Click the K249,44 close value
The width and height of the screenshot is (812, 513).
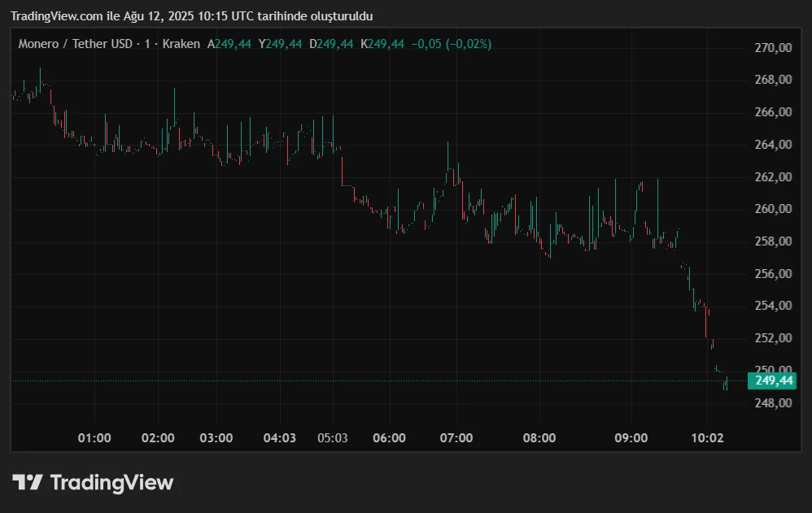(x=382, y=44)
